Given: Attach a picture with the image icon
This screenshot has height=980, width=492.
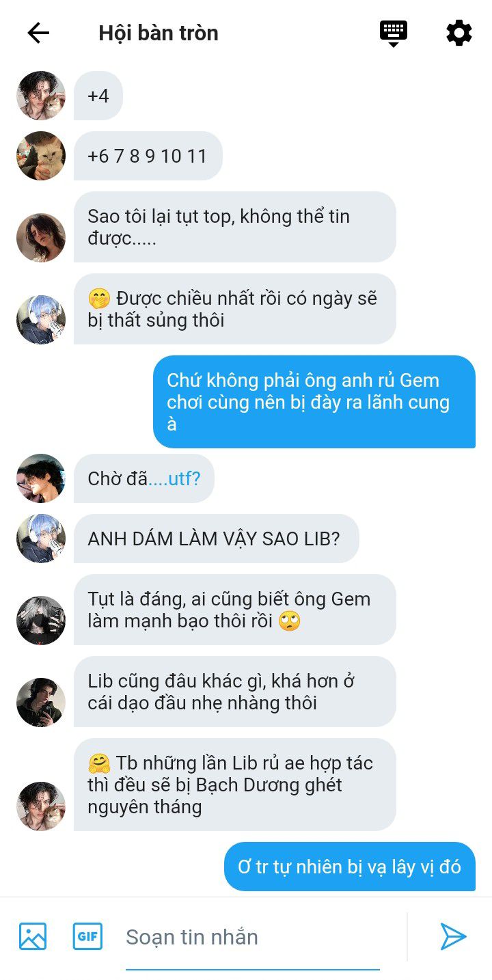Looking at the screenshot, I should [x=33, y=936].
